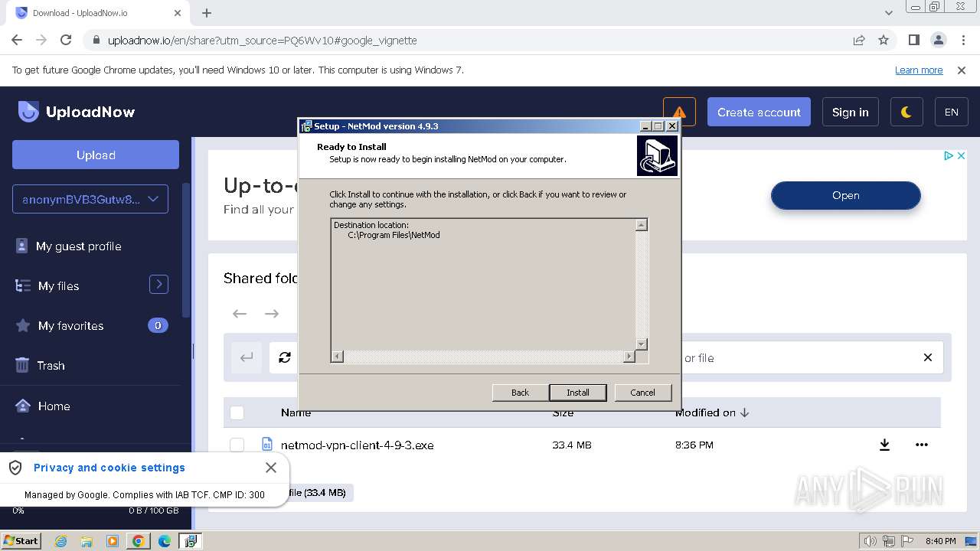
Task: Reload the page with the browser refresh icon
Action: 66,40
